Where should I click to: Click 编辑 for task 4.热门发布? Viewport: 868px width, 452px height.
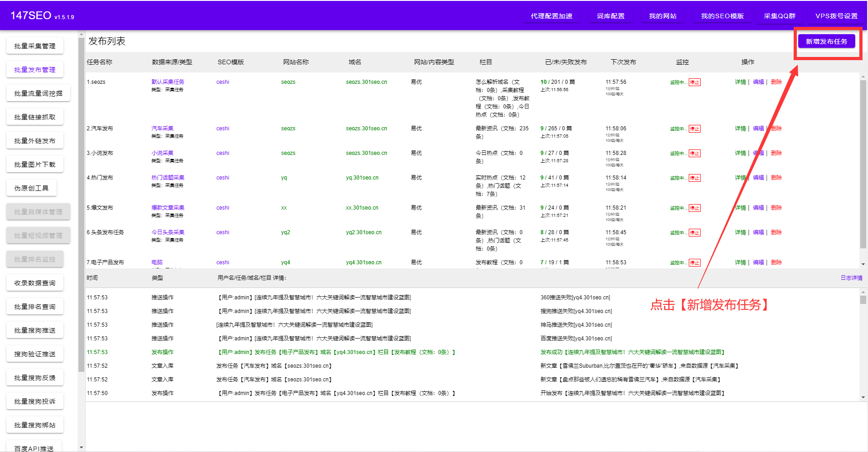(758, 178)
